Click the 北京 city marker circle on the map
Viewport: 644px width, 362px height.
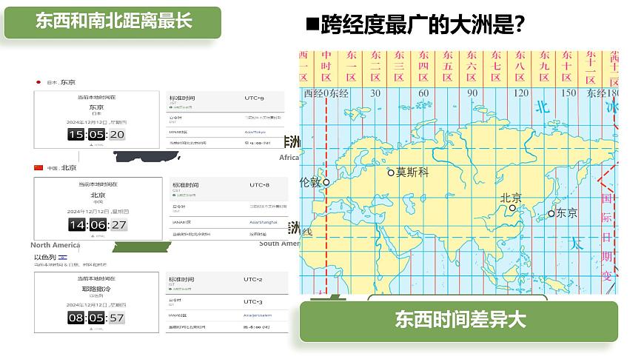(x=512, y=208)
